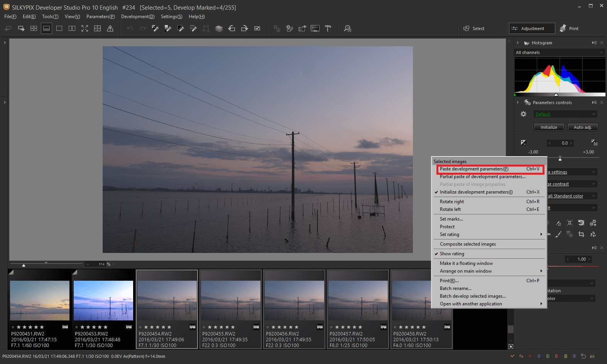Open the side-by-side comparison view
The width and height of the screenshot is (607, 364).
[x=72, y=29]
